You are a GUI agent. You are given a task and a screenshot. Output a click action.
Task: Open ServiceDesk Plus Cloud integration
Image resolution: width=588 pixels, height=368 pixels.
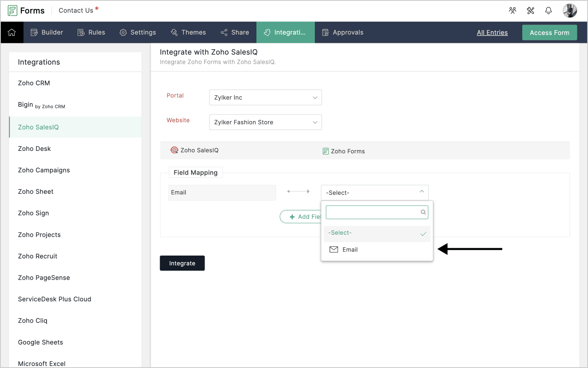(x=75, y=299)
